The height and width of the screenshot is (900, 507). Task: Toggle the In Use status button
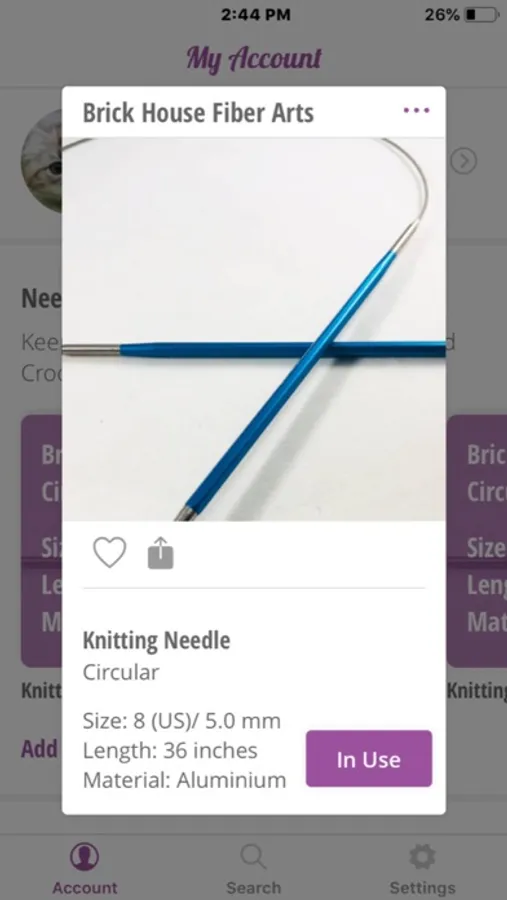[369, 759]
